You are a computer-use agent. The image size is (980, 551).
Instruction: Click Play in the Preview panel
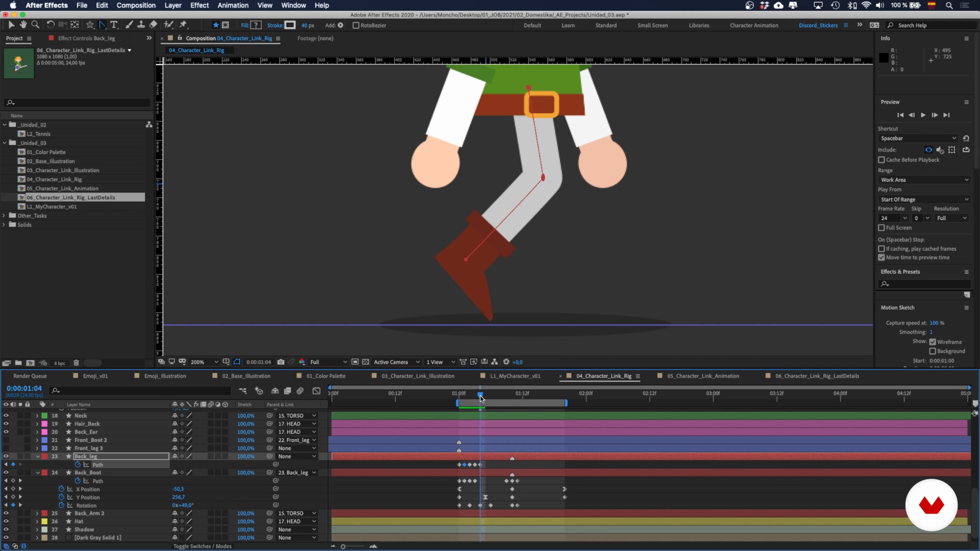[923, 115]
